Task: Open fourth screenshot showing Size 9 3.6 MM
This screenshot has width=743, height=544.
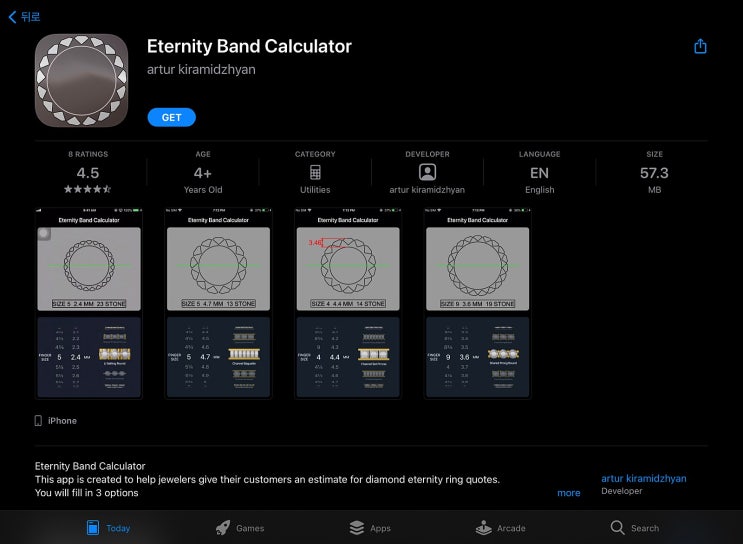Action: 478,303
